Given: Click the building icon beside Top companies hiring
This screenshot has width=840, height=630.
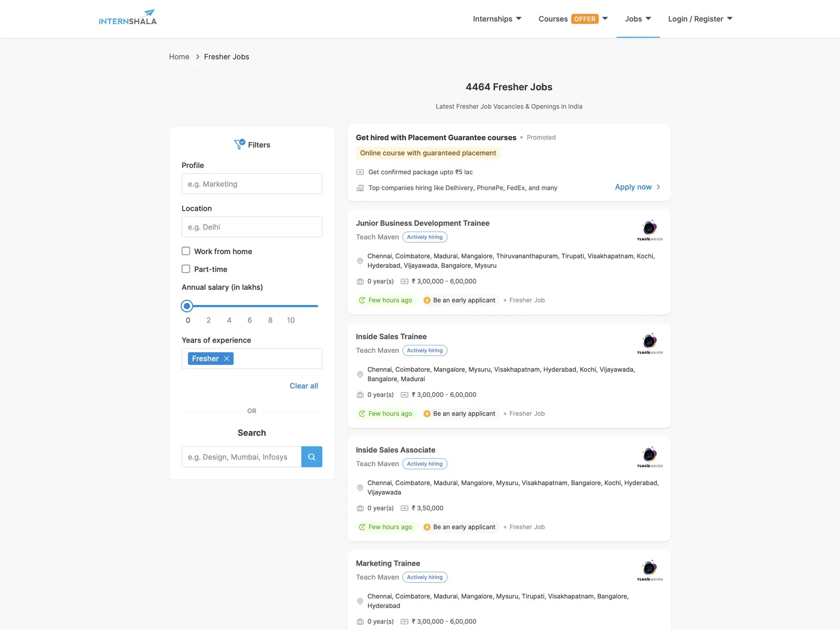Looking at the screenshot, I should coord(360,188).
